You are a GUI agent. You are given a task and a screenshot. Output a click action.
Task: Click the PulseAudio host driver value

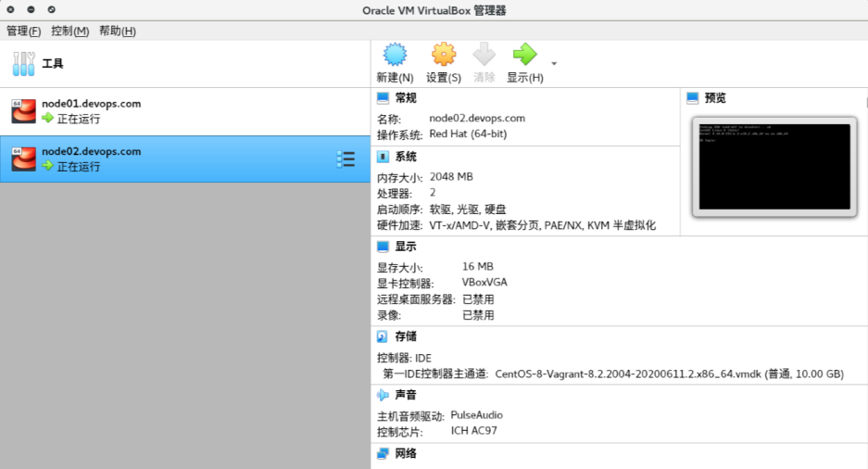point(477,415)
